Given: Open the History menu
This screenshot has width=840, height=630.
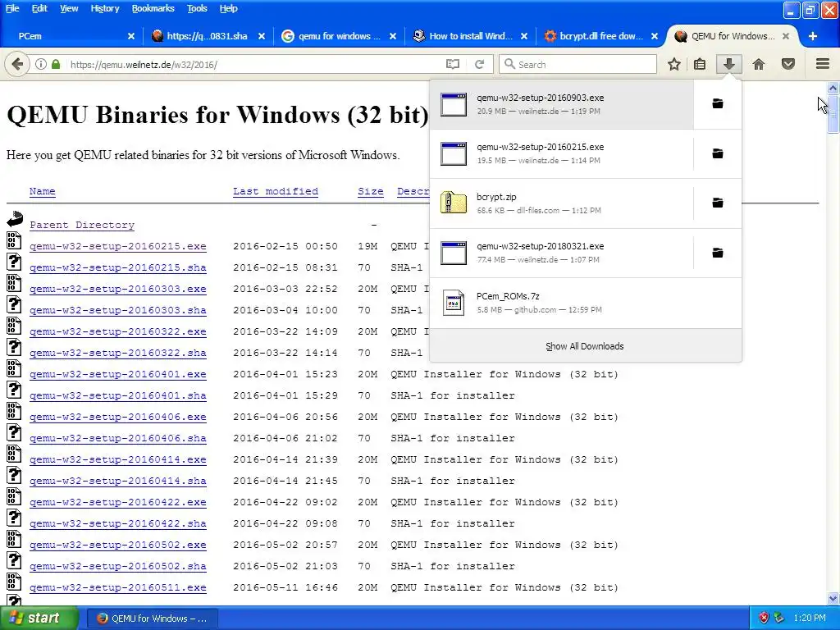Looking at the screenshot, I should 104,8.
